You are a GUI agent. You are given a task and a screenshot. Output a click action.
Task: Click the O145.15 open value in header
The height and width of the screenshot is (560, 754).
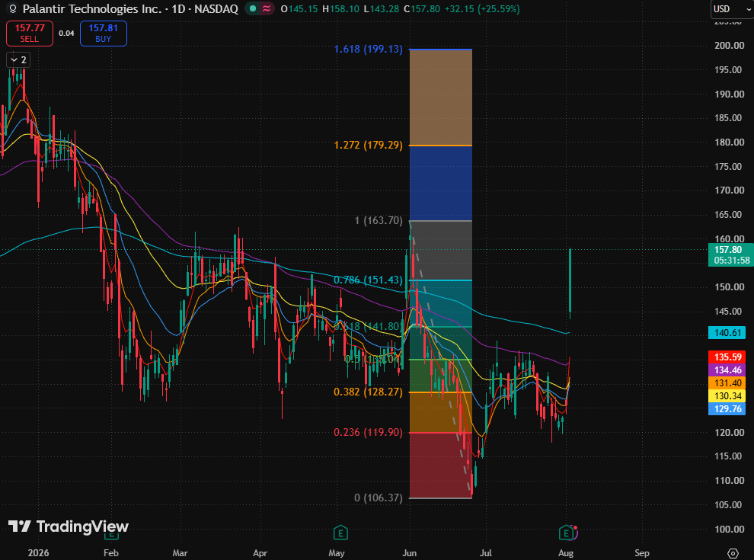point(299,8)
